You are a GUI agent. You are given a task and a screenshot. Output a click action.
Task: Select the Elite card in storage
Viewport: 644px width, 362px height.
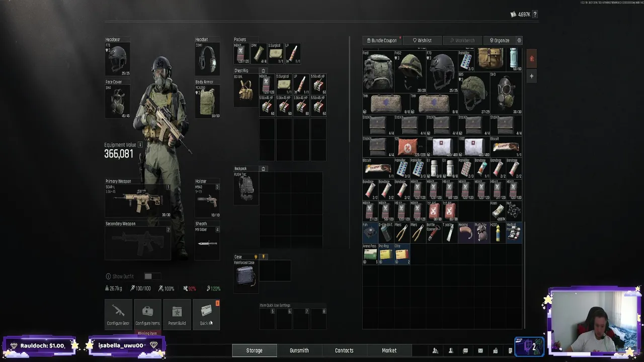(x=402, y=254)
